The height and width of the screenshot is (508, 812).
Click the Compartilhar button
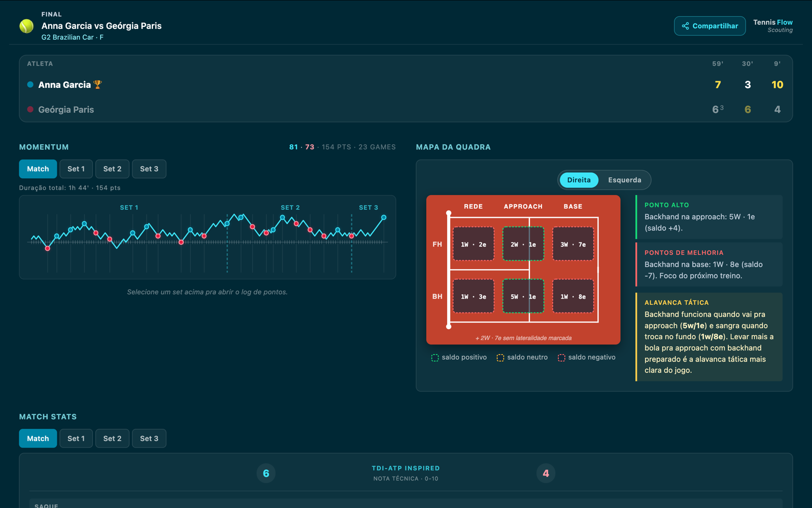pos(709,26)
